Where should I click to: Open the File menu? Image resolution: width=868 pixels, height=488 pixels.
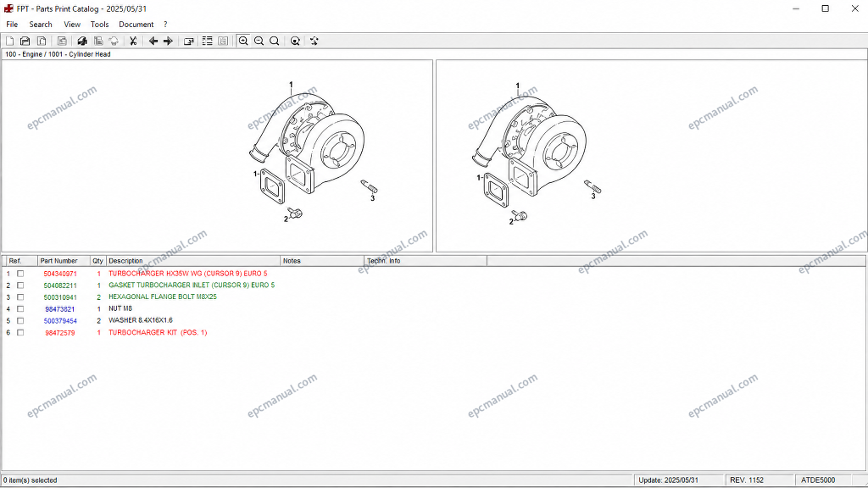click(x=12, y=25)
